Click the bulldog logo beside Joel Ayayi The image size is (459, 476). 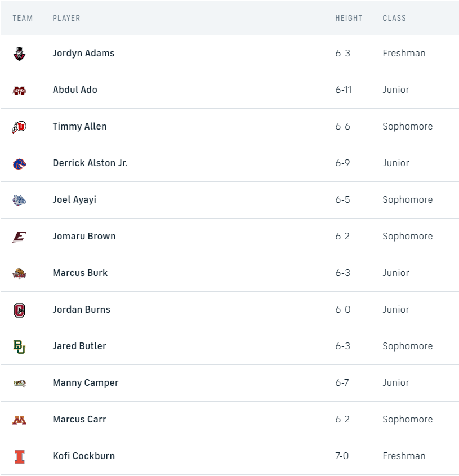click(x=20, y=200)
